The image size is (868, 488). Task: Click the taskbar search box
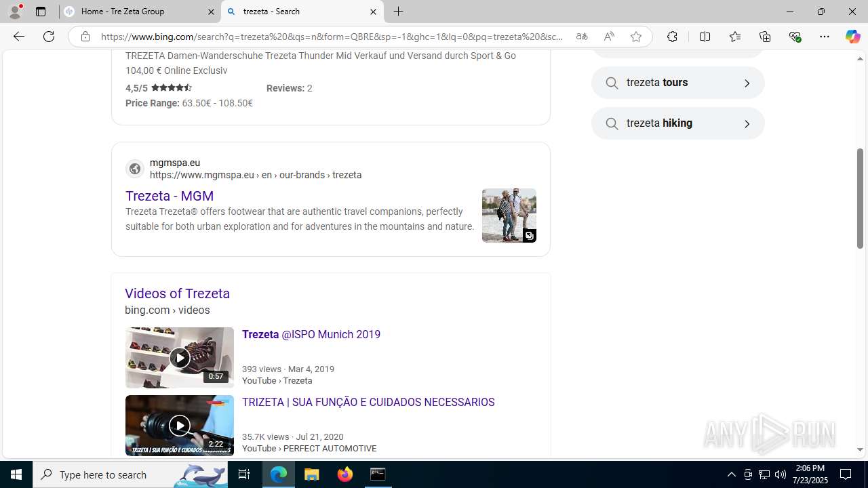[130, 474]
